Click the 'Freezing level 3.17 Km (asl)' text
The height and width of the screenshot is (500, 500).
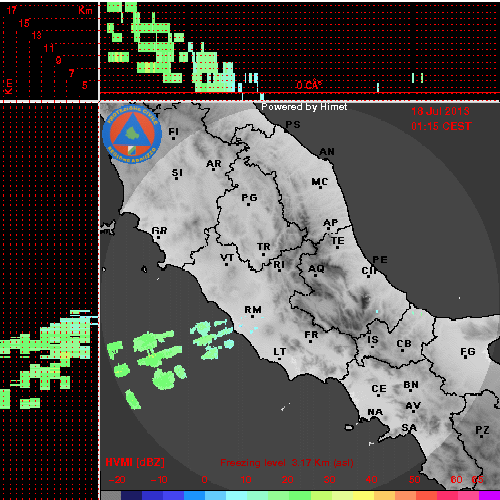tap(287, 463)
